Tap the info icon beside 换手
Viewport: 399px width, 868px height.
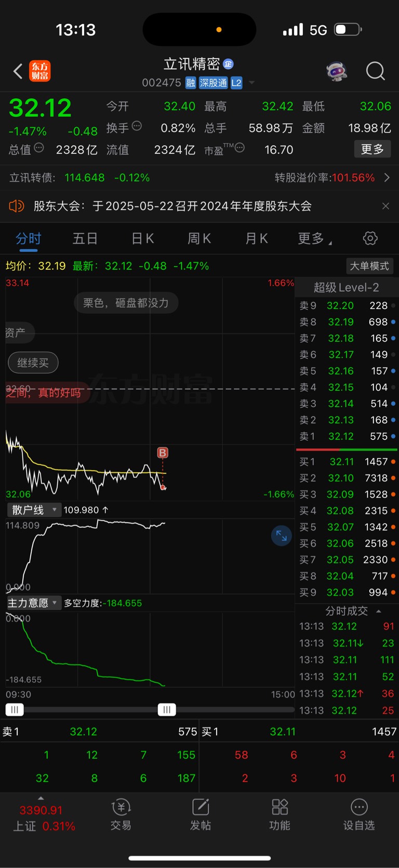tap(137, 126)
